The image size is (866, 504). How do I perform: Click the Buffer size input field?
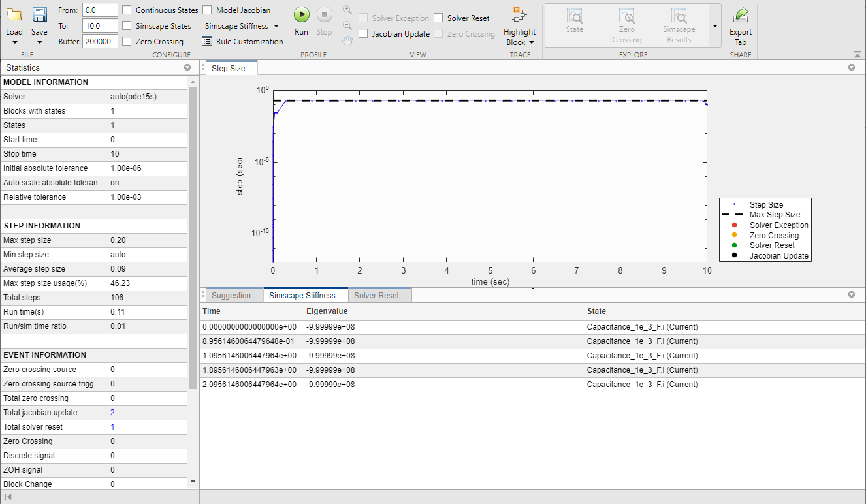[x=100, y=41]
